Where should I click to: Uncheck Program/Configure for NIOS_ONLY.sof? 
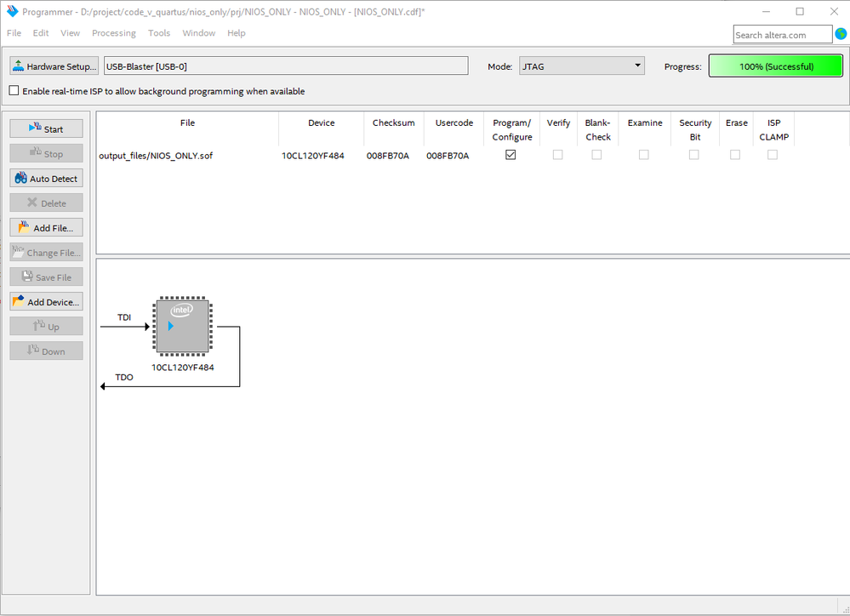tap(511, 155)
